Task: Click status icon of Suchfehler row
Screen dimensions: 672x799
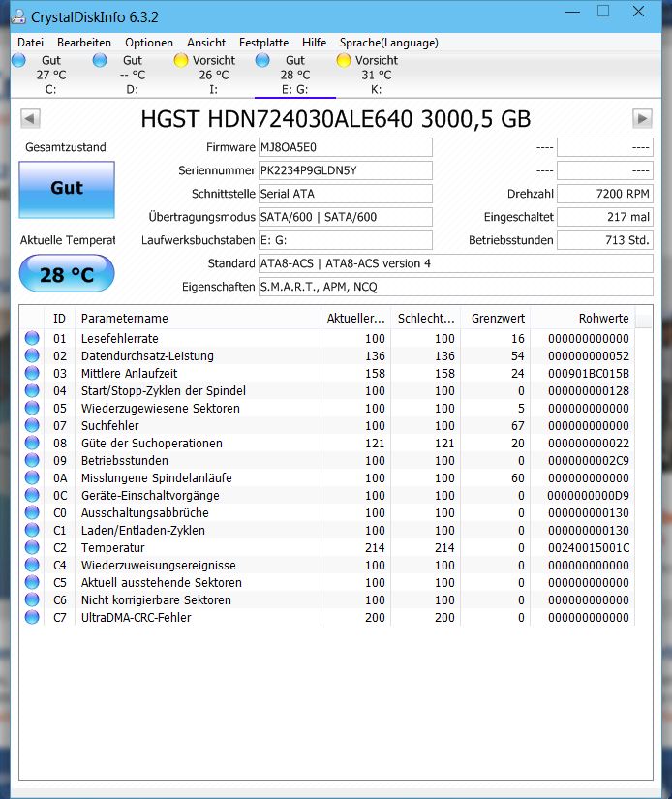Action: tap(32, 425)
